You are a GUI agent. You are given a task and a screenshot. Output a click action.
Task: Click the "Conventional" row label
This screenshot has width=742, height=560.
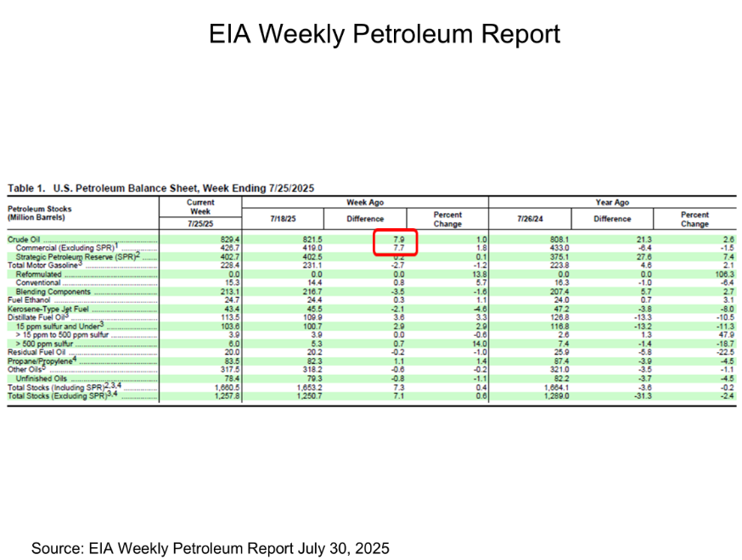pyautogui.click(x=38, y=283)
